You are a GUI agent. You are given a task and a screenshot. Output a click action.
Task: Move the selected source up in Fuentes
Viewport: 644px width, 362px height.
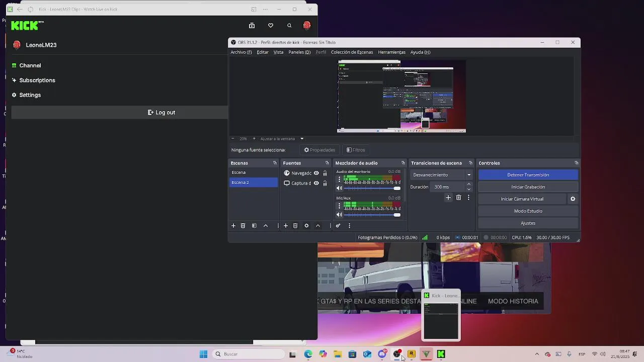pos(318,226)
